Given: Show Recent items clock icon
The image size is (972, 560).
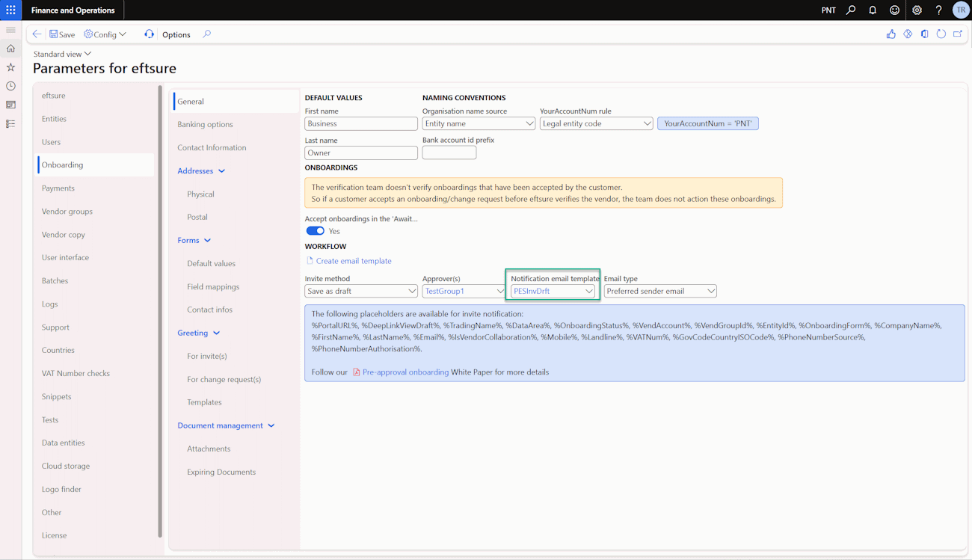Looking at the screenshot, I should (10, 86).
